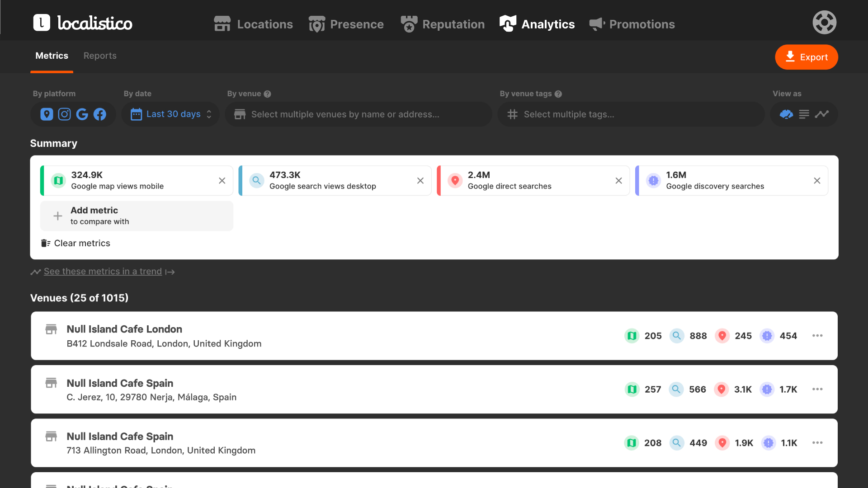
Task: Toggle the Google platform filter
Action: click(82, 114)
